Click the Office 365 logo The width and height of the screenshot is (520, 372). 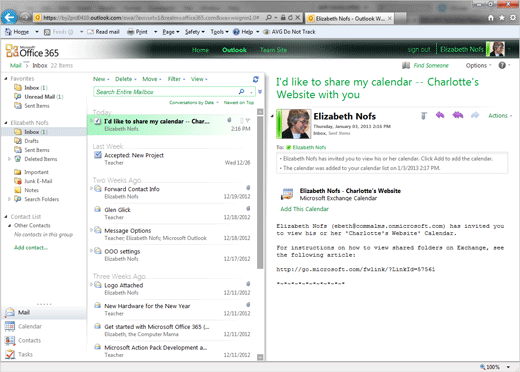(x=32, y=51)
